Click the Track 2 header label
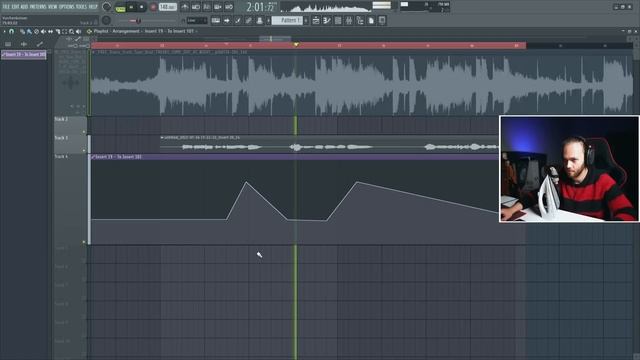640x360 pixels. [x=61, y=119]
